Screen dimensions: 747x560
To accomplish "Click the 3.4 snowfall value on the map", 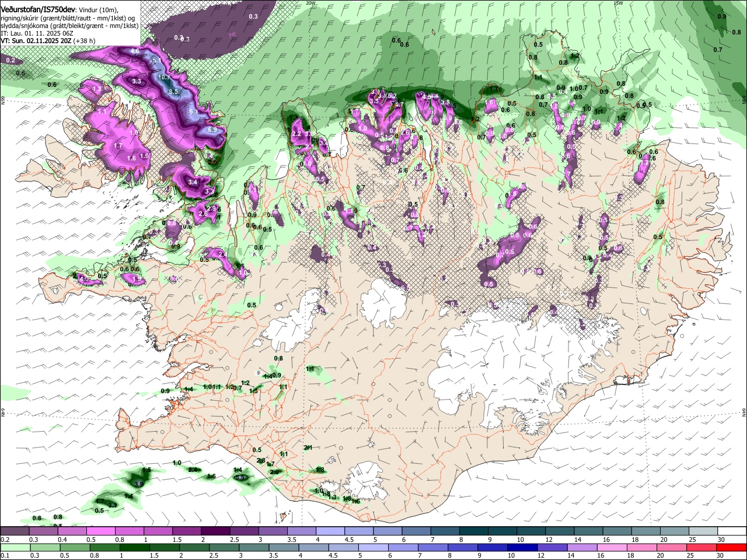I will (x=193, y=182).
